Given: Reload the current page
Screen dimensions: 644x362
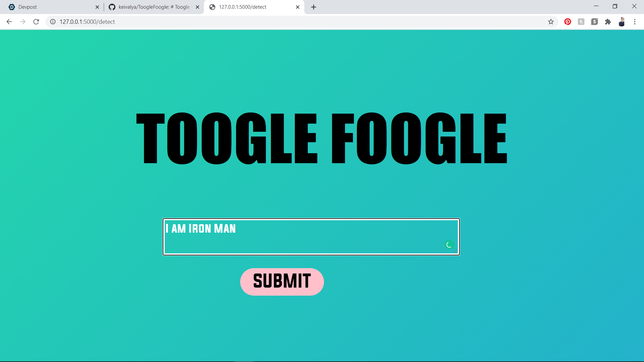Looking at the screenshot, I should (x=36, y=22).
